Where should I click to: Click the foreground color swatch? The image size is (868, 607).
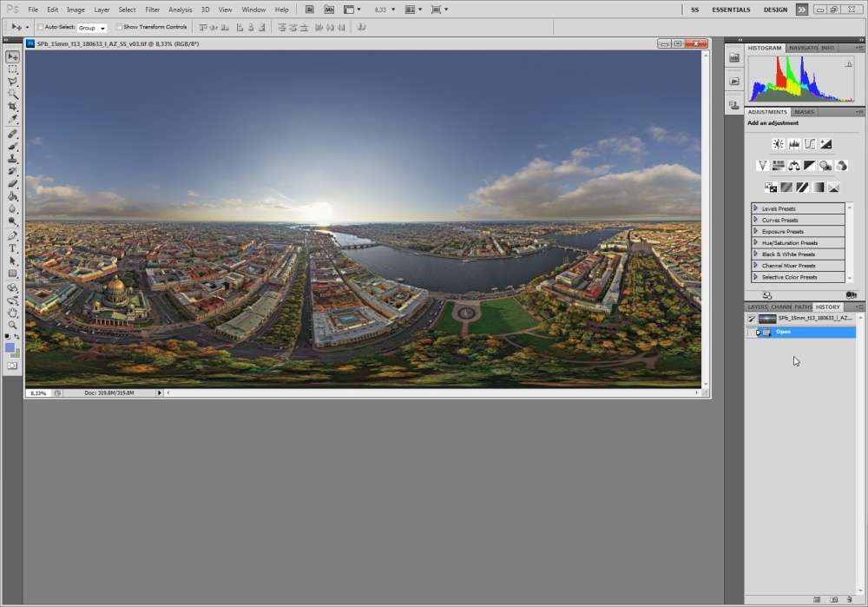pos(10,347)
